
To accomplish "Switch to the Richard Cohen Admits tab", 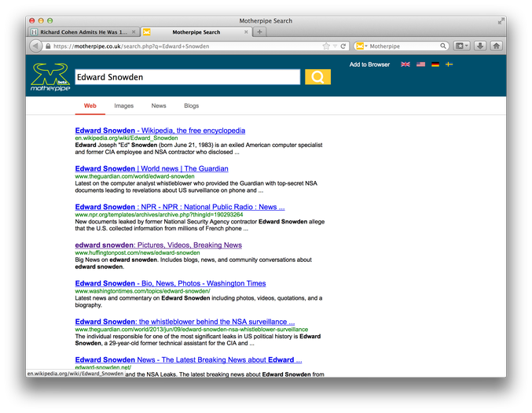I will click(84, 32).
